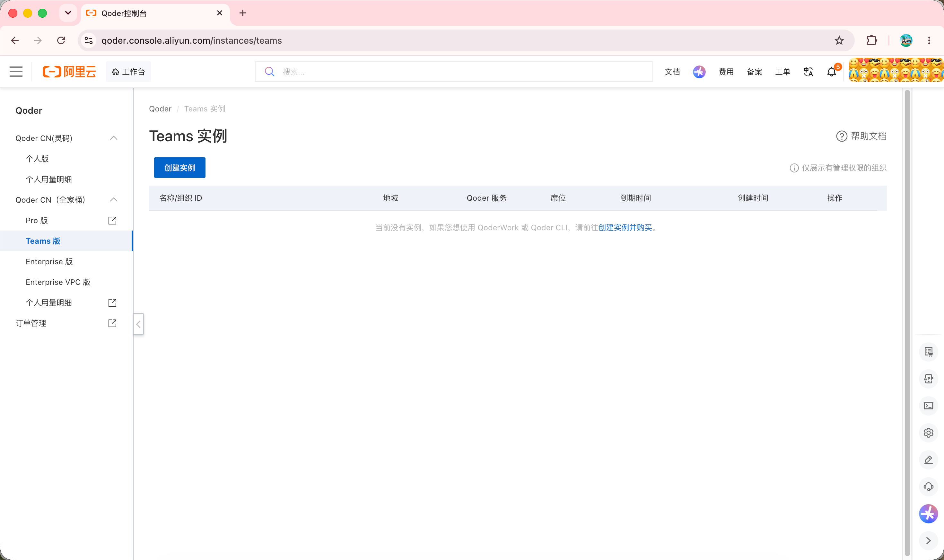Click the Qoder 服务 column header
The height and width of the screenshot is (560, 944).
486,198
